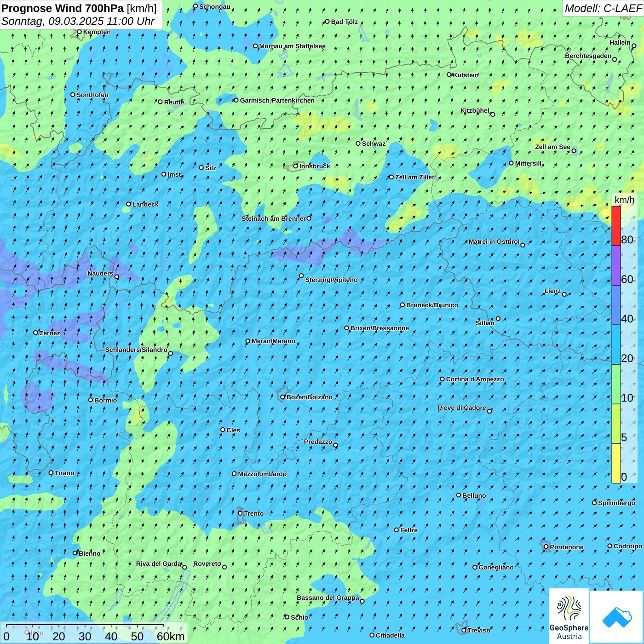Select the red legend color above 80 km/h
Screen dimensions: 644x644
[x=616, y=226]
